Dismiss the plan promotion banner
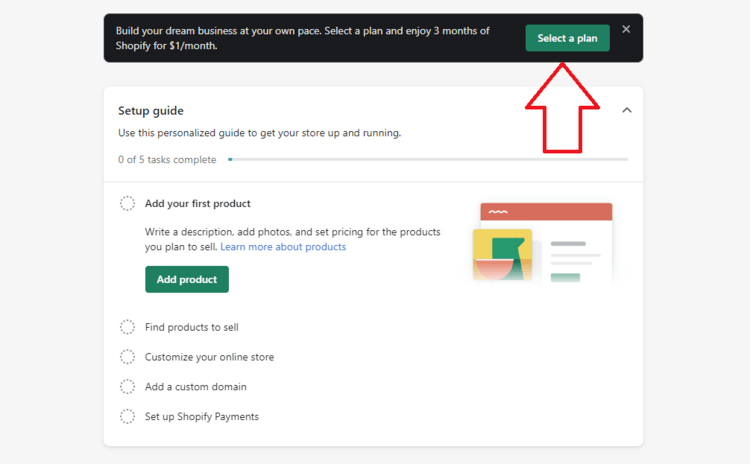750x464 pixels. tap(626, 30)
